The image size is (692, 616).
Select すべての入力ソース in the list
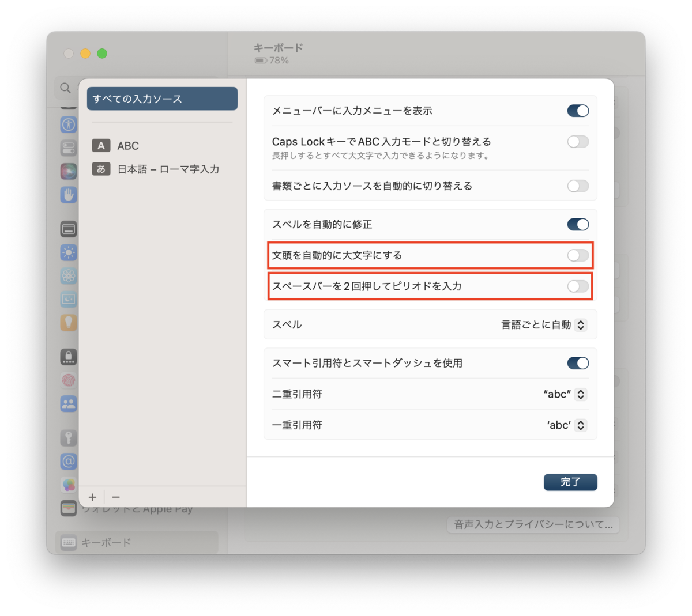point(162,99)
